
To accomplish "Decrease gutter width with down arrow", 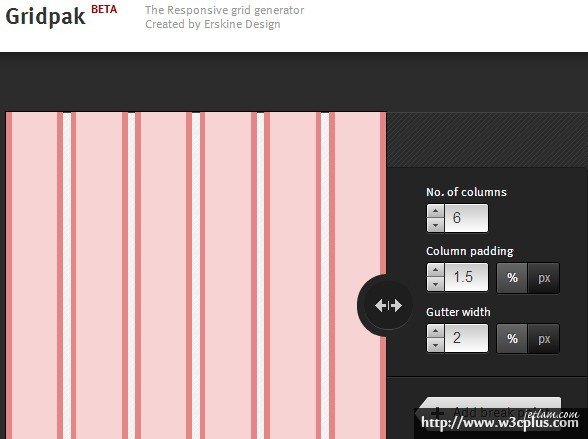I will tap(435, 345).
